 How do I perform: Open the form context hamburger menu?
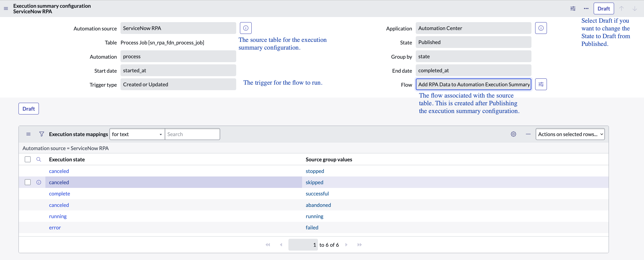pyautogui.click(x=6, y=8)
